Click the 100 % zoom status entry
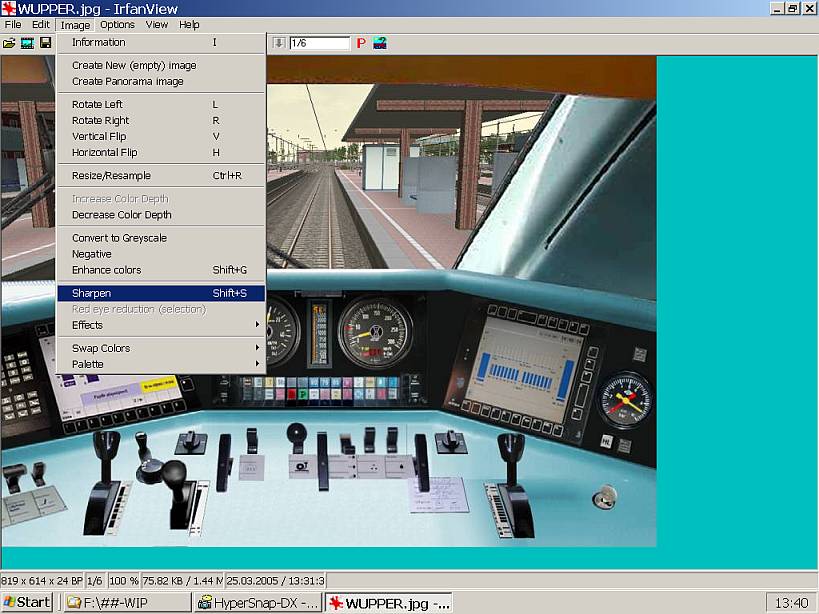Viewport: 819px width, 614px height. 124,581
